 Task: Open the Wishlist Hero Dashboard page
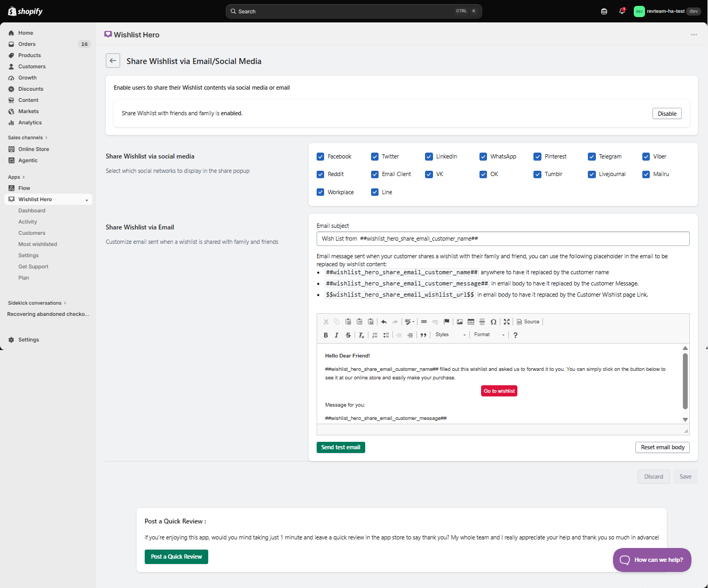tap(32, 211)
